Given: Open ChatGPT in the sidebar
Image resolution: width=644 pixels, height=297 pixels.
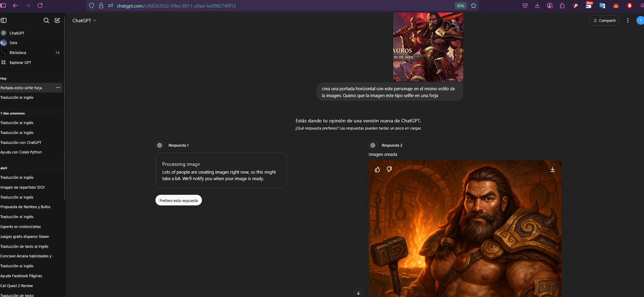Looking at the screenshot, I should [31, 33].
